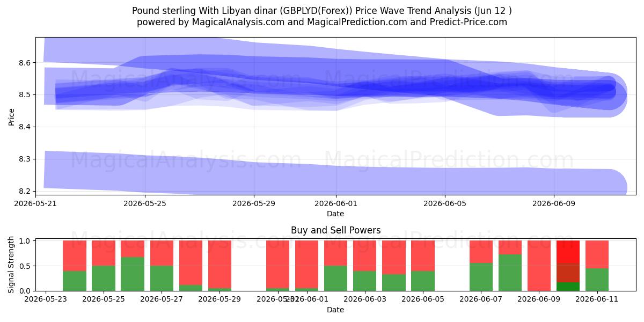Click the 2026-06-01 date tick on price chart

click(336, 203)
